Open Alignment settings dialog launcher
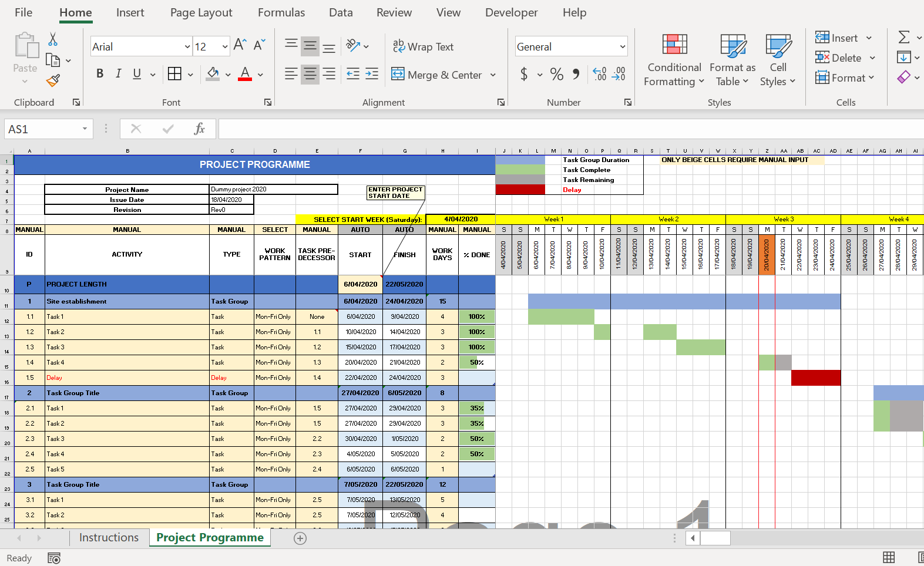The width and height of the screenshot is (924, 566). (x=501, y=102)
